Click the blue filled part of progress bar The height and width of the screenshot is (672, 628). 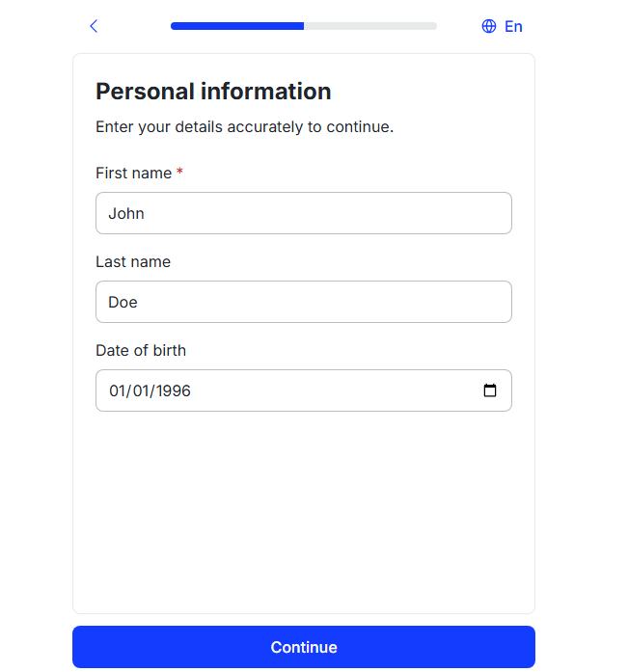coord(236,26)
